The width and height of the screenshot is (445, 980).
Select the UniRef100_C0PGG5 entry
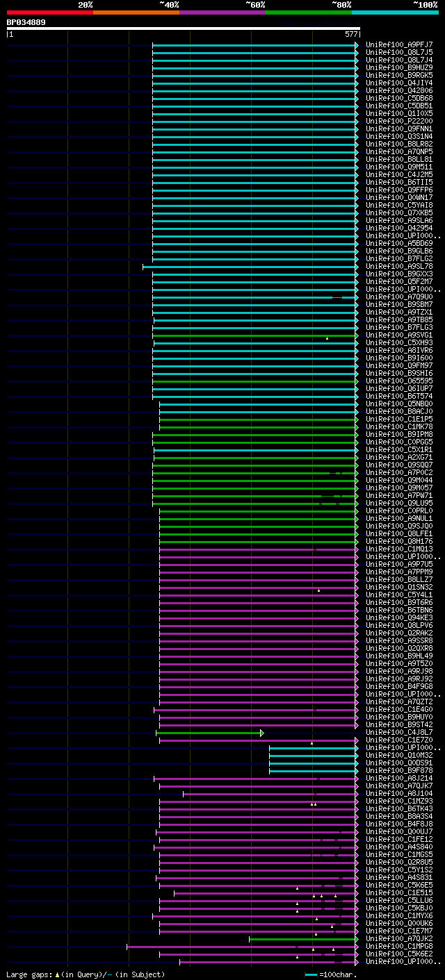click(x=399, y=442)
